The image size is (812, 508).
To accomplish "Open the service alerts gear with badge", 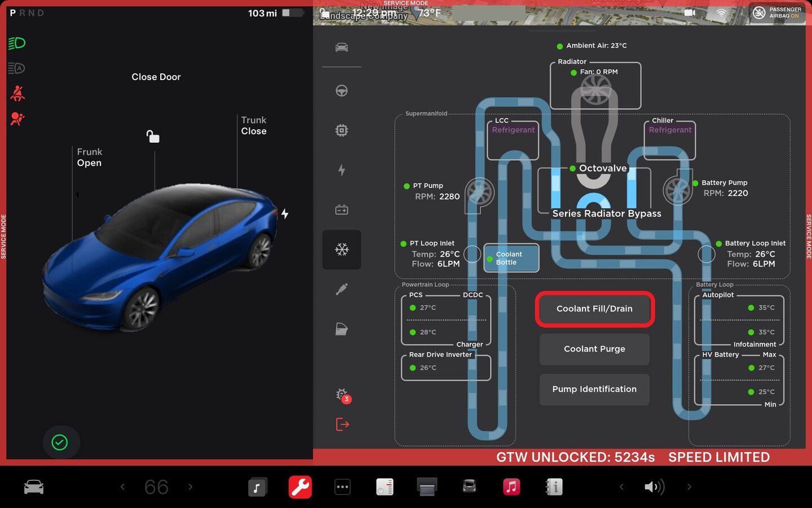I will coord(342,395).
